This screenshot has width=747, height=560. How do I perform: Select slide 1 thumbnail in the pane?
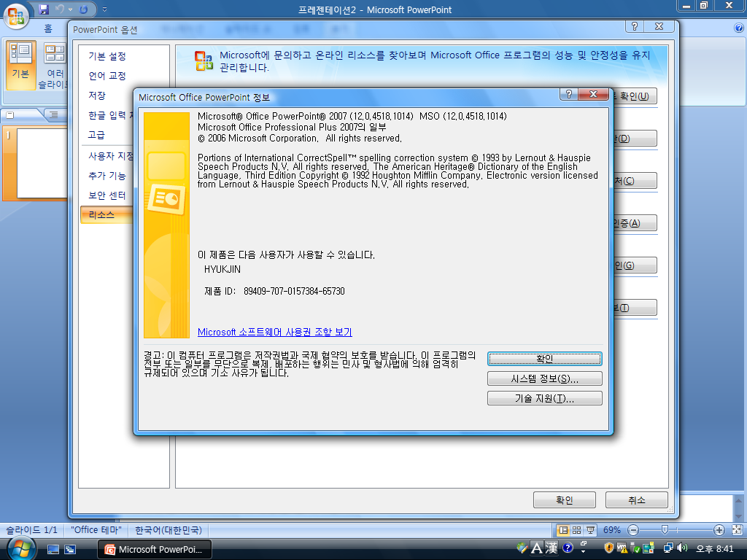coord(42,163)
